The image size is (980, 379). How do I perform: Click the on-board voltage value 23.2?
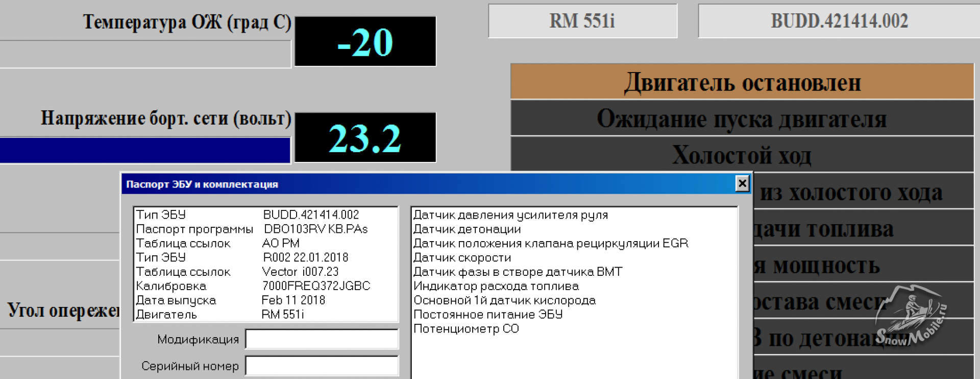365,137
